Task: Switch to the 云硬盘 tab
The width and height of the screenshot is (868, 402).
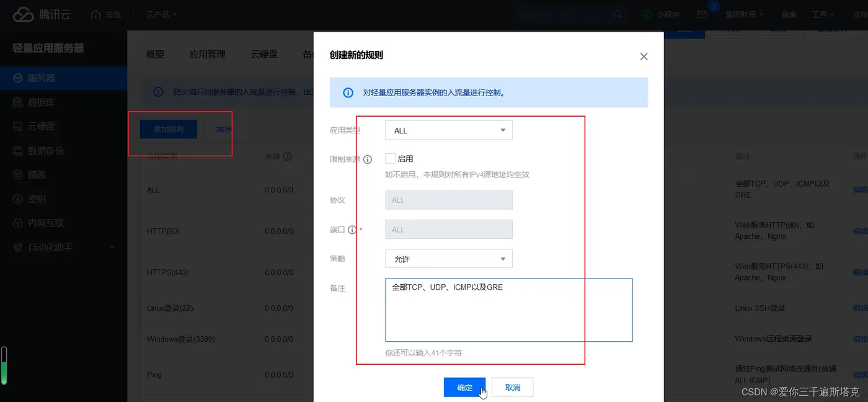Action: 264,55
